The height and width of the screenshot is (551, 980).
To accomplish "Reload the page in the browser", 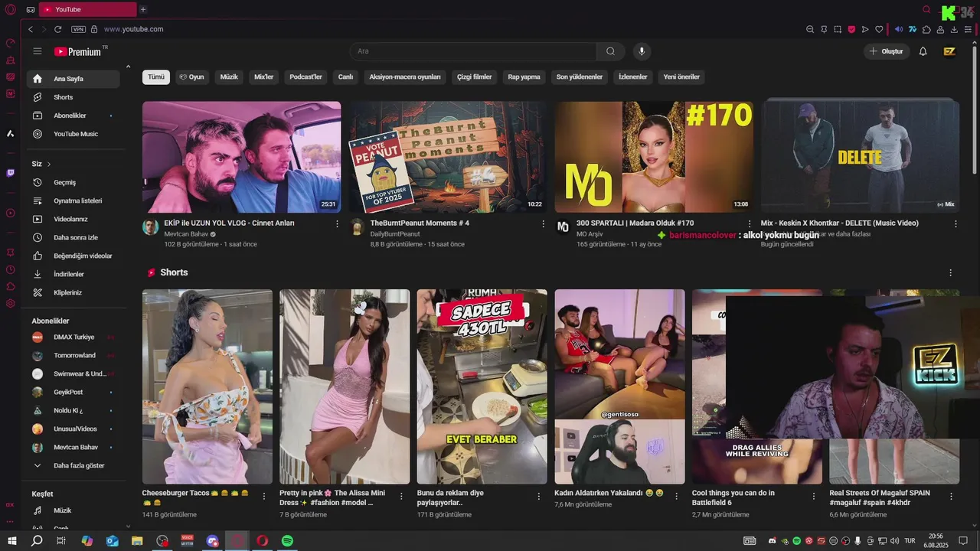I will point(57,29).
